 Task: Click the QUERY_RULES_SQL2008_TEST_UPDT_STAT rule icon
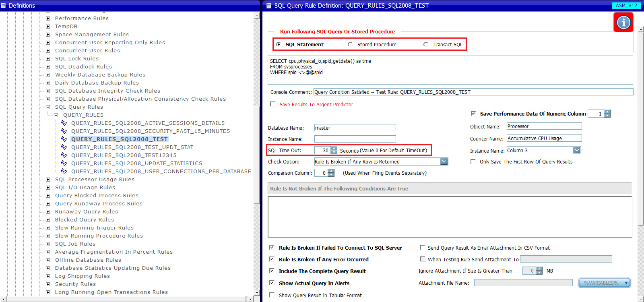[64, 147]
